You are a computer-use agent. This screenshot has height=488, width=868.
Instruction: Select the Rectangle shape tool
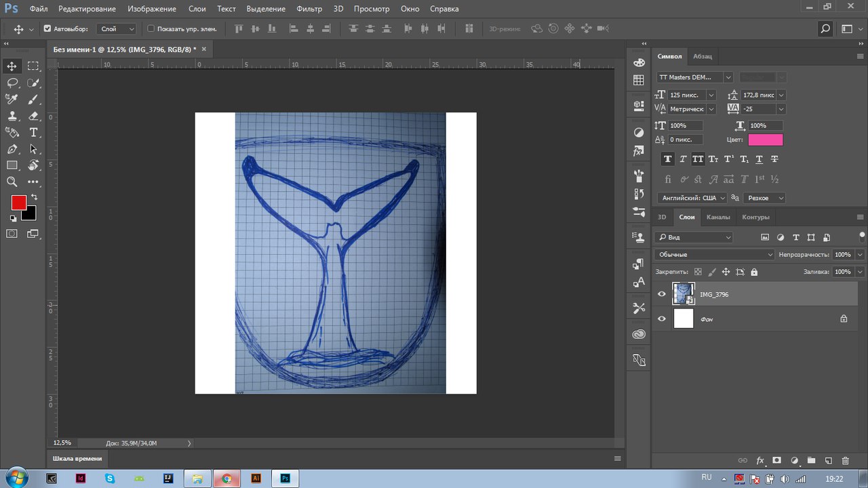[x=12, y=165]
